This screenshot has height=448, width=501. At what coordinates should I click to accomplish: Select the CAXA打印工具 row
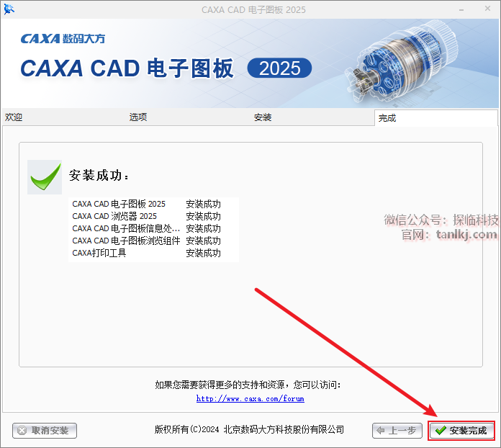click(153, 253)
